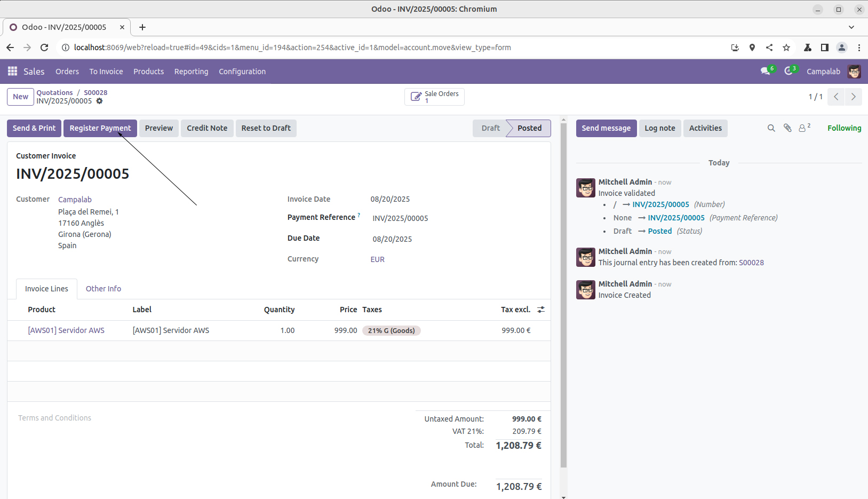Search messages with the magnifier icon

[x=771, y=128]
